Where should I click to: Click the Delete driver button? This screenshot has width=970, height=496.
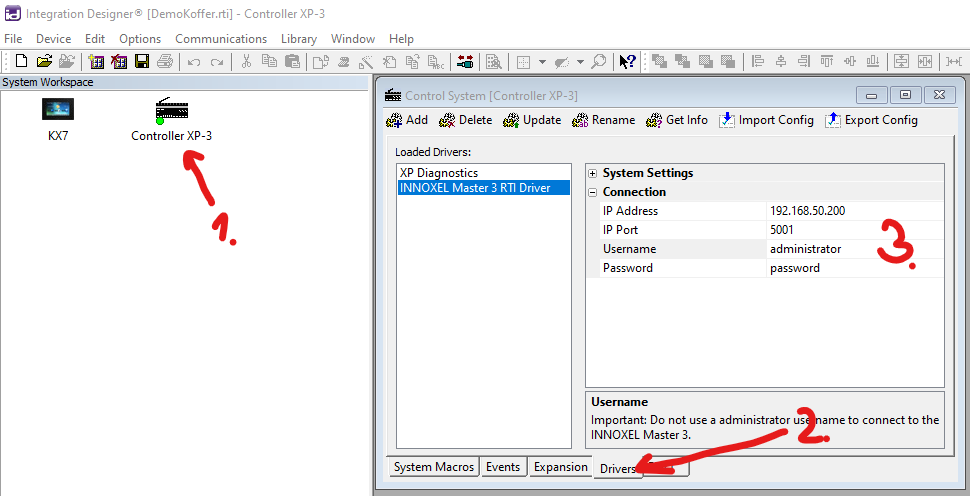coord(466,120)
